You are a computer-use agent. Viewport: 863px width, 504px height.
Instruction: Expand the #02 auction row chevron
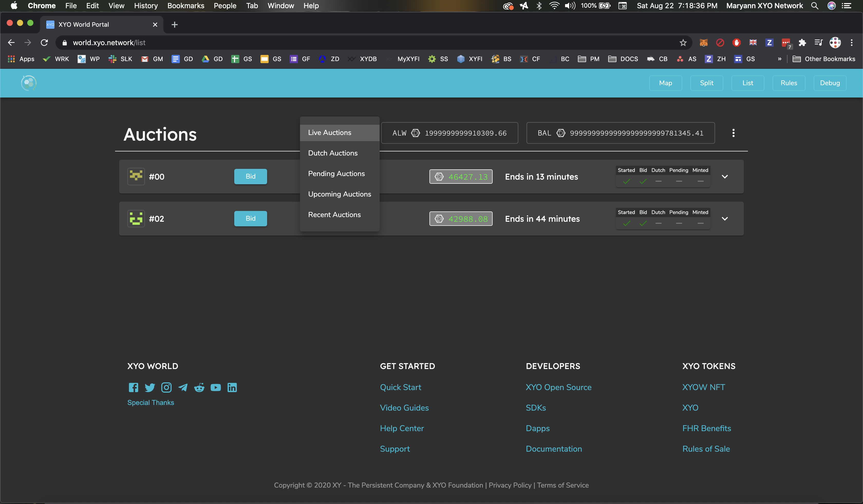coord(725,219)
